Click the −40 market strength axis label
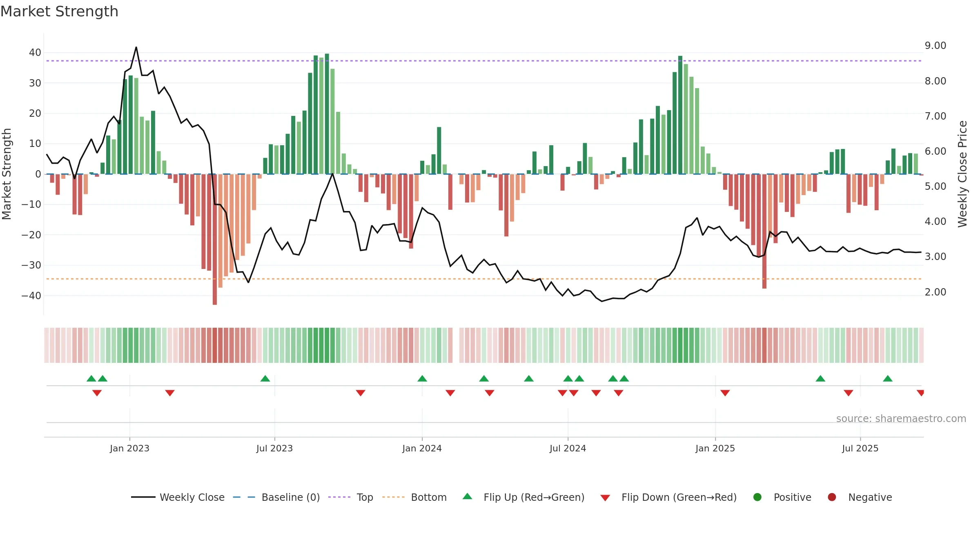 click(x=31, y=295)
